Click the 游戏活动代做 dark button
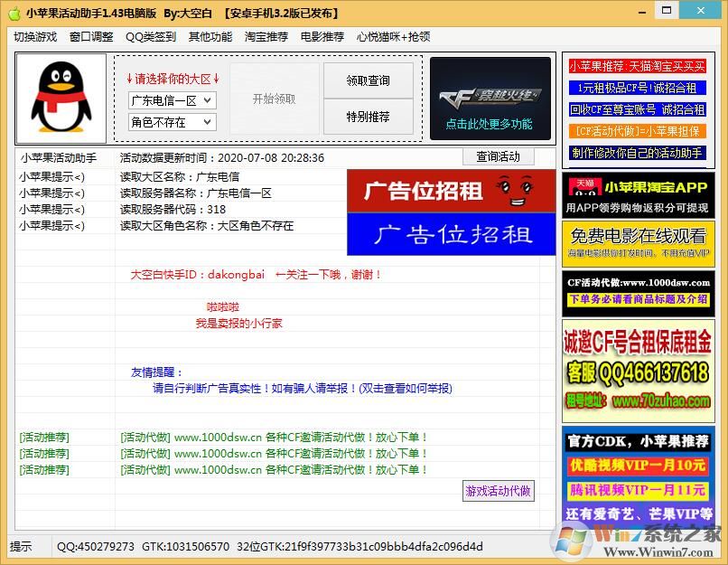 point(498,491)
